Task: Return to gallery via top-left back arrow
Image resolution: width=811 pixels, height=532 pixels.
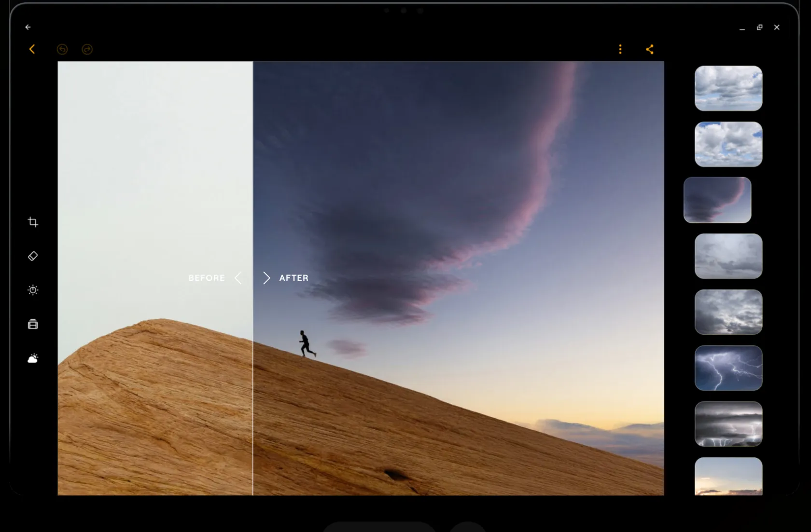Action: tap(28, 27)
